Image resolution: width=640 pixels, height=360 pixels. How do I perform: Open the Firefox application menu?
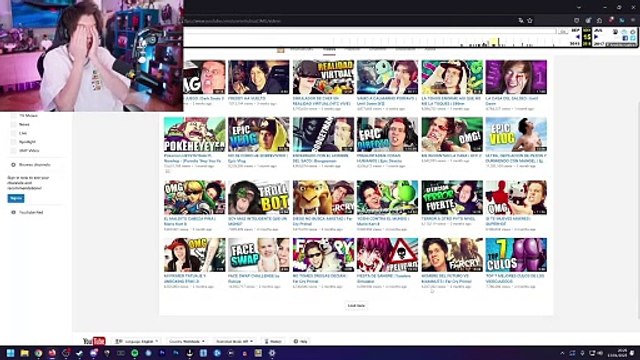632,20
